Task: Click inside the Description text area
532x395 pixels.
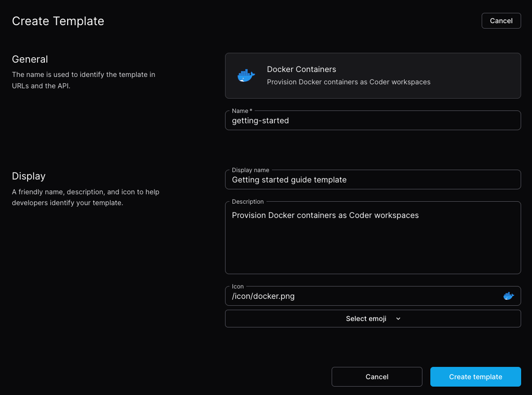Action: pos(373,238)
